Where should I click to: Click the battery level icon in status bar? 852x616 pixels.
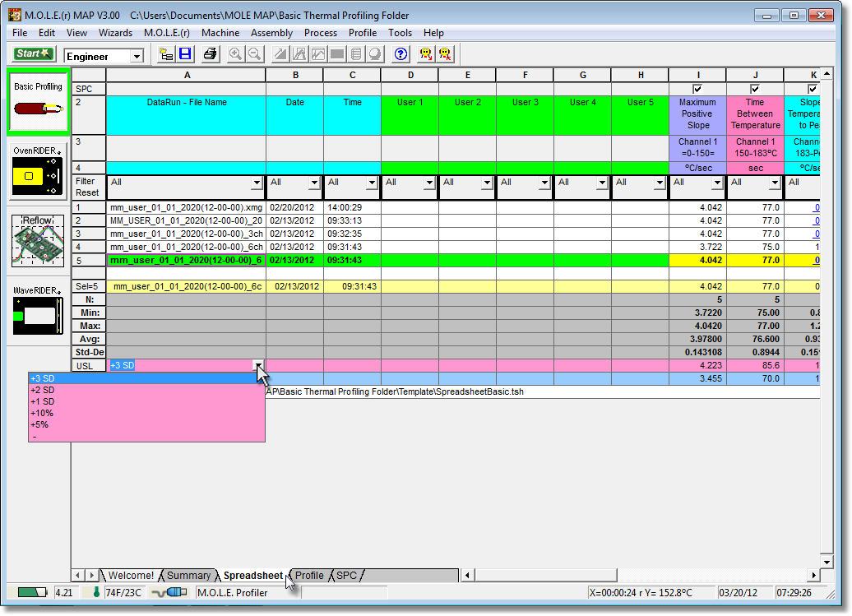click(x=31, y=592)
